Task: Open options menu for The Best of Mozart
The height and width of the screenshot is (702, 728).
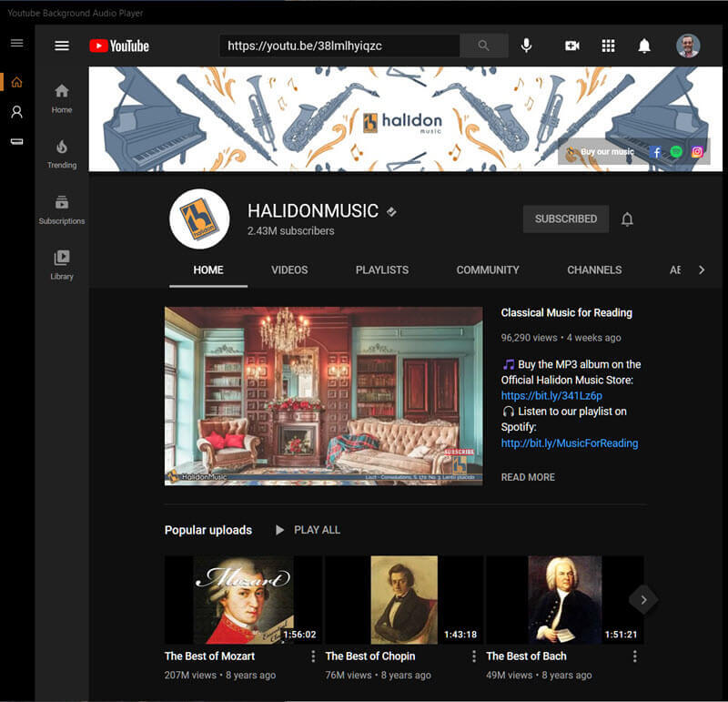Action: (x=313, y=656)
